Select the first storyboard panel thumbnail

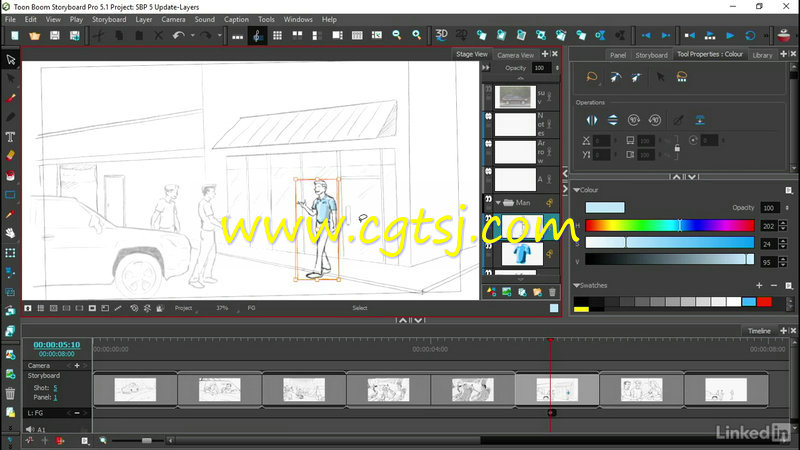click(x=135, y=389)
